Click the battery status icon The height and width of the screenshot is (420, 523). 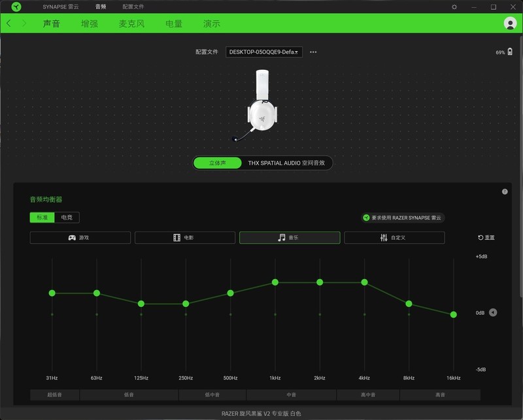point(510,52)
